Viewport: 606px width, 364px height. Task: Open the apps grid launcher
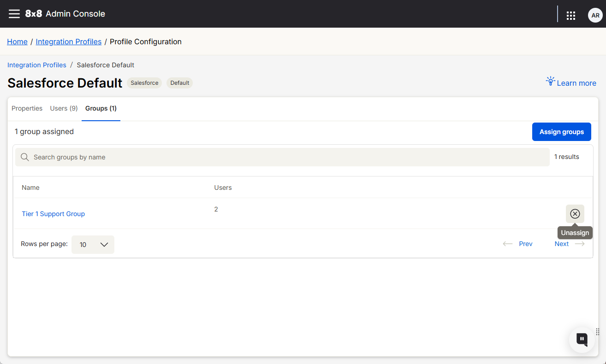571,16
